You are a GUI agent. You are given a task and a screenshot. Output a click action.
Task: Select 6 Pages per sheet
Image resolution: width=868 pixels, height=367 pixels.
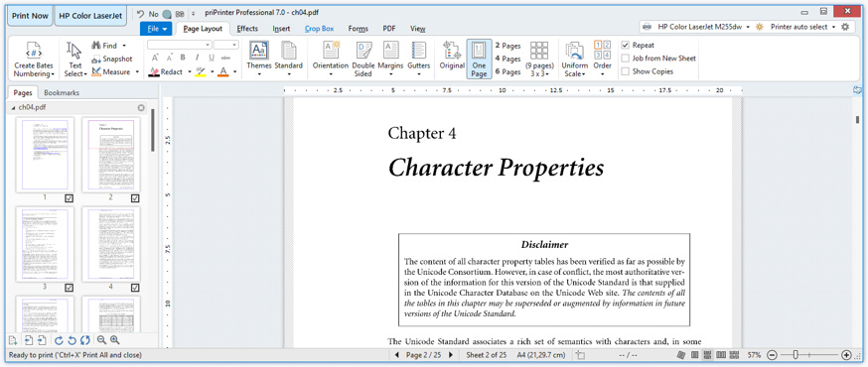507,71
